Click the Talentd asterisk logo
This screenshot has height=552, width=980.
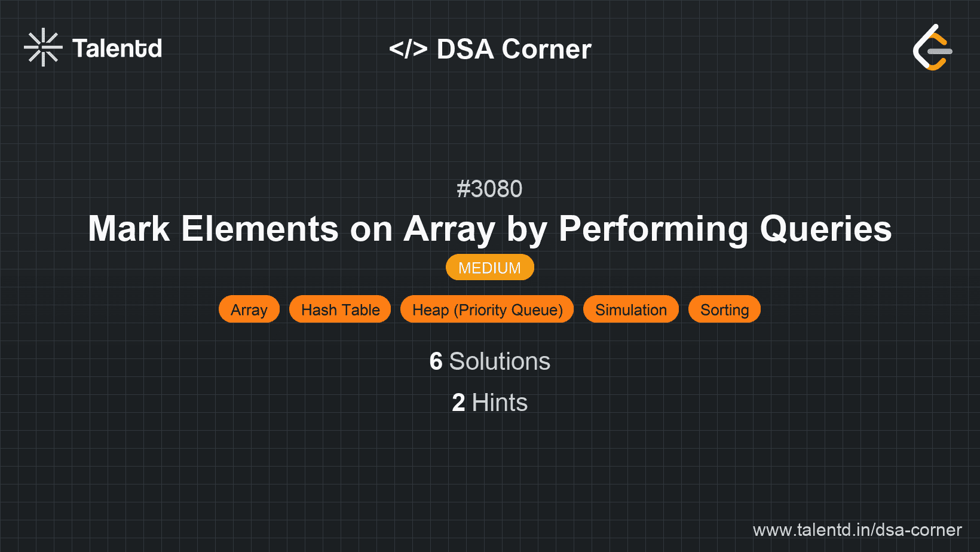click(42, 47)
